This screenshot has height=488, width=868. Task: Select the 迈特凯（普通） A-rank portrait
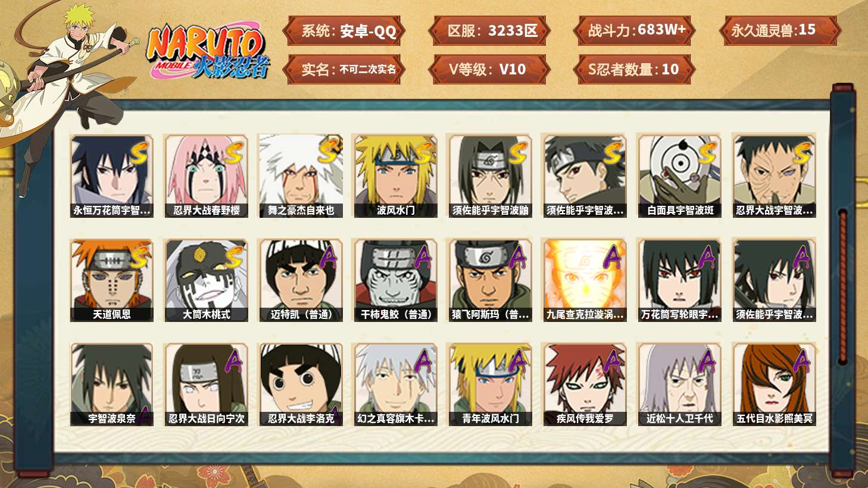[x=301, y=280]
